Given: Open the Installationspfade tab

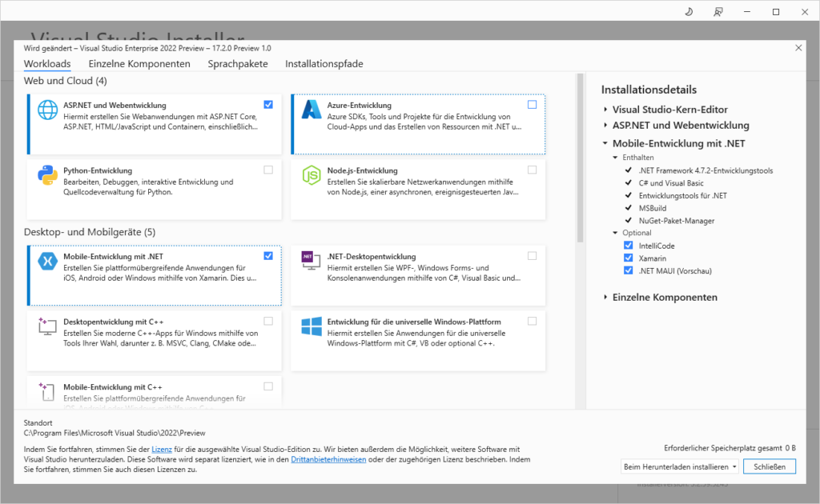Looking at the screenshot, I should click(x=324, y=64).
